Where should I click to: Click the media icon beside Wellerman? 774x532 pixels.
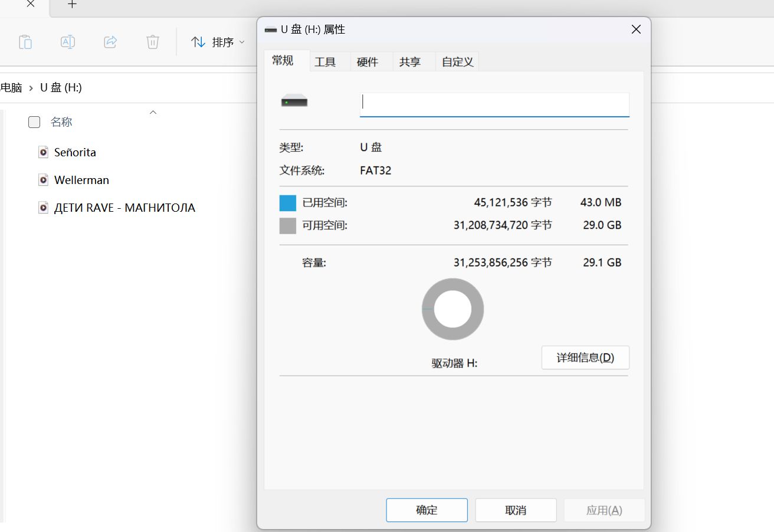tap(43, 180)
